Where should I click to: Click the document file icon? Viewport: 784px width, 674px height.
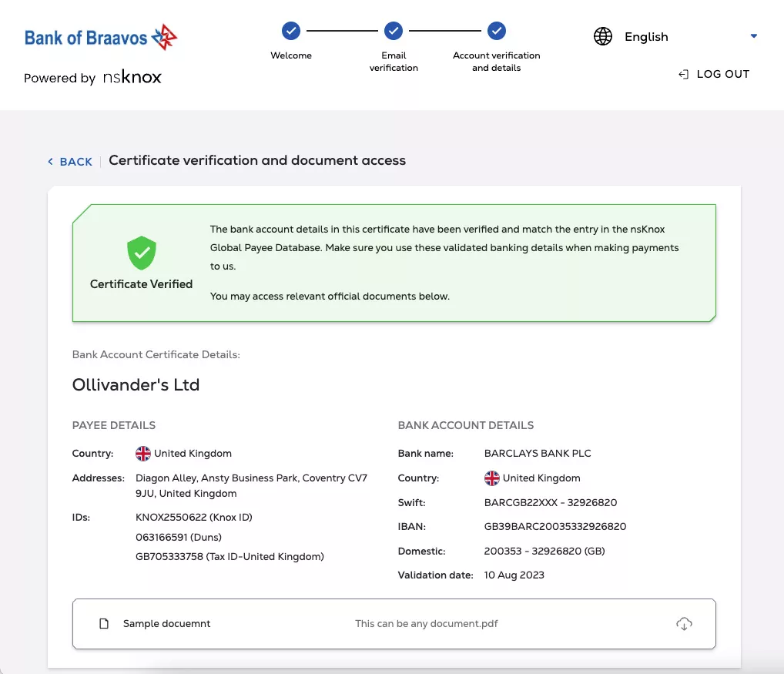(x=104, y=624)
